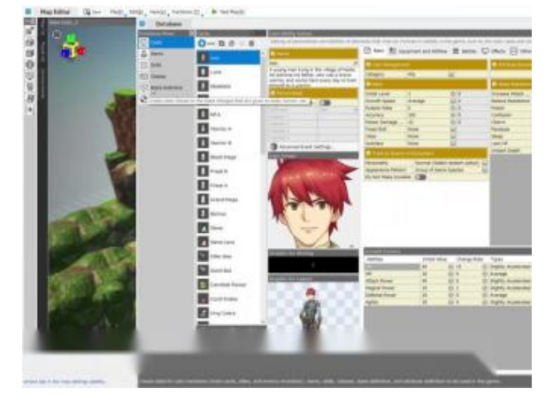Click the copy icon in cast list toolbar

(x=222, y=43)
